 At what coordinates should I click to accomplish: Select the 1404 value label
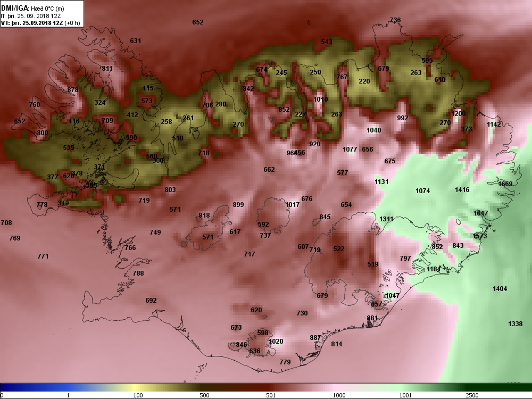pyautogui.click(x=500, y=289)
